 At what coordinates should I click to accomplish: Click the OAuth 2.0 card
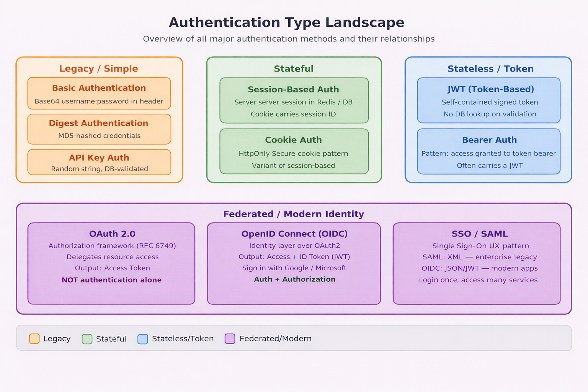[111, 263]
